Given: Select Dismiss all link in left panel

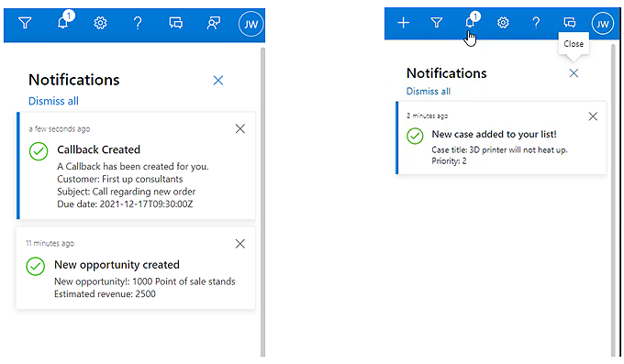Looking at the screenshot, I should [53, 101].
